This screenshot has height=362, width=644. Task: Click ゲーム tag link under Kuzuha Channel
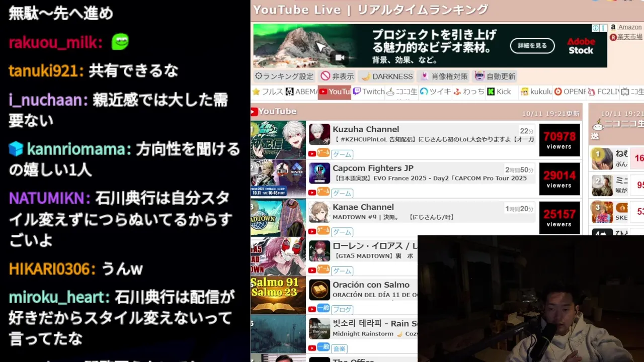tap(342, 154)
